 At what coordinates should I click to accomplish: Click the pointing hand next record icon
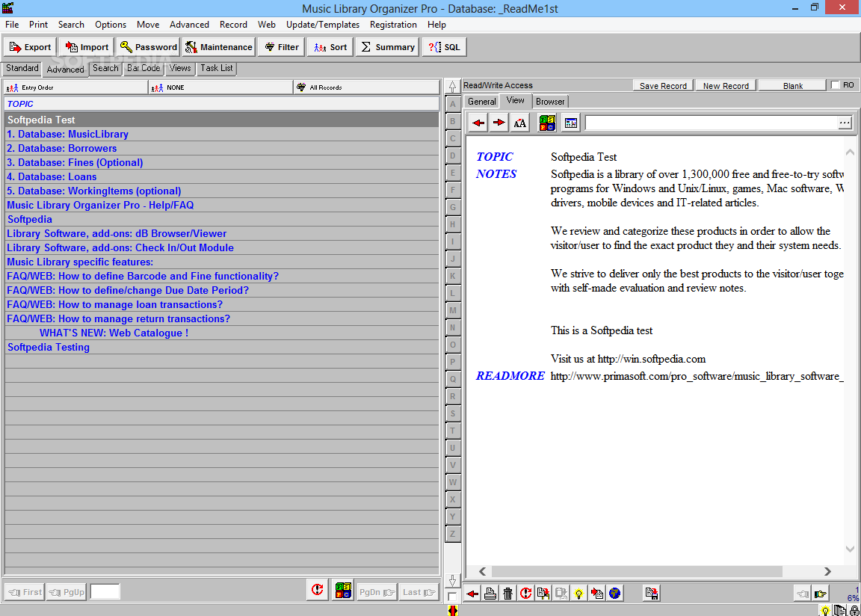coord(821,594)
